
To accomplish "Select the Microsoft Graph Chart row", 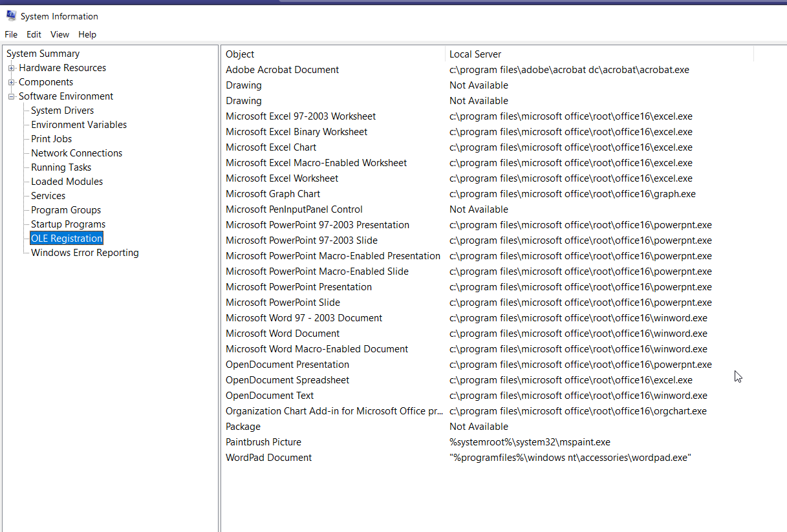I will tap(273, 194).
